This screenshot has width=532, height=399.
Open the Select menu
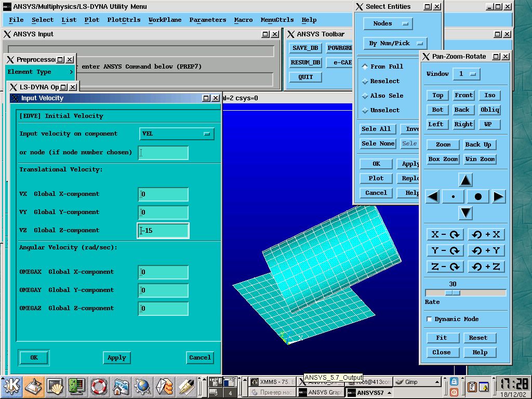pyautogui.click(x=43, y=20)
